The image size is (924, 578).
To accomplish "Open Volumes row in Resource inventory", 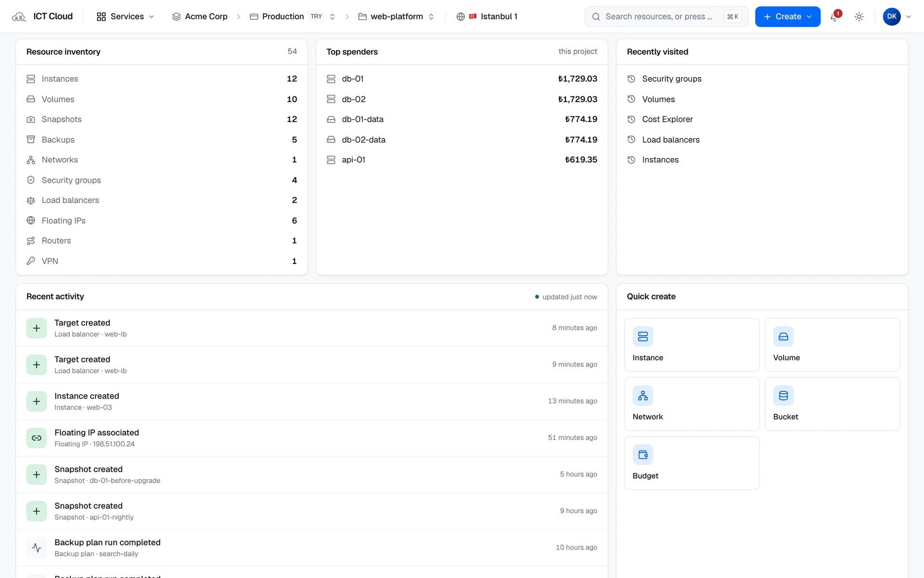I will pyautogui.click(x=162, y=99).
